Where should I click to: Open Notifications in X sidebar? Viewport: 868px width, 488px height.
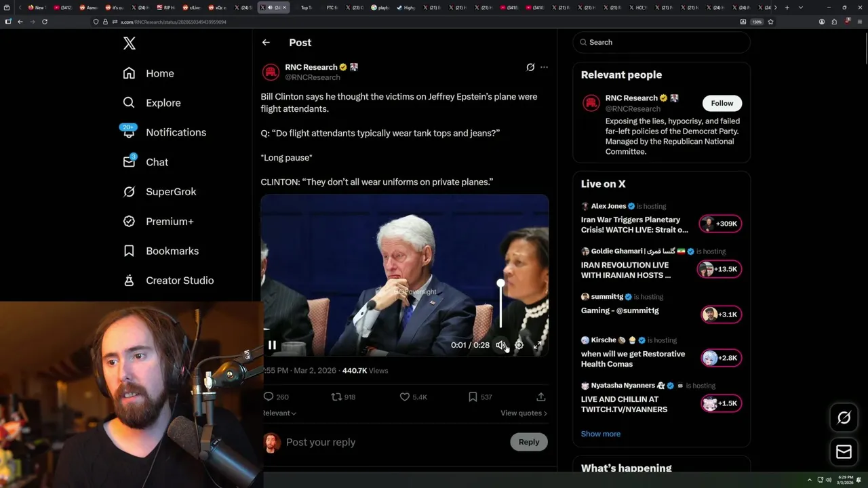164,132
